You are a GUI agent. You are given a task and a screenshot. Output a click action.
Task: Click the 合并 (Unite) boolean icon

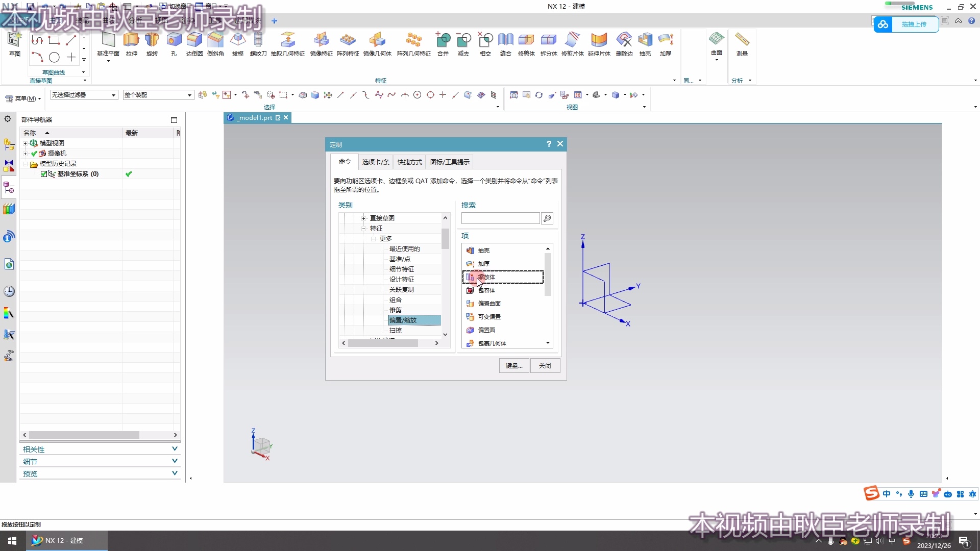tap(443, 40)
